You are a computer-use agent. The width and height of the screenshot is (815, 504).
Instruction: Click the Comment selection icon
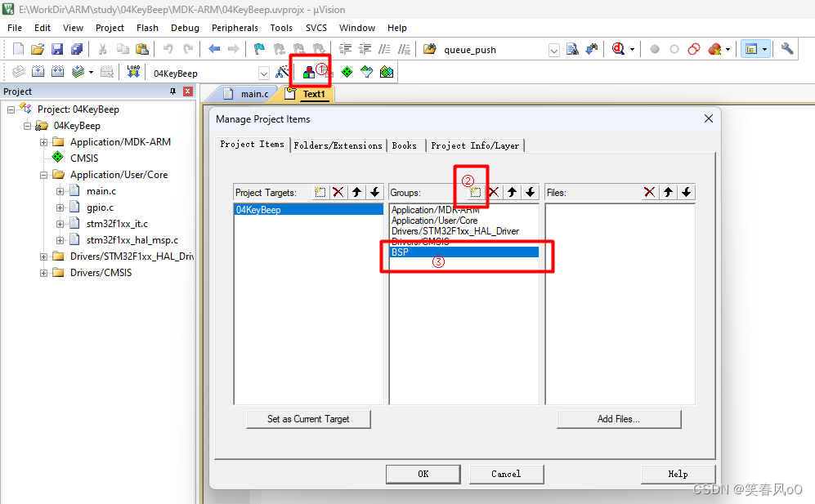385,49
